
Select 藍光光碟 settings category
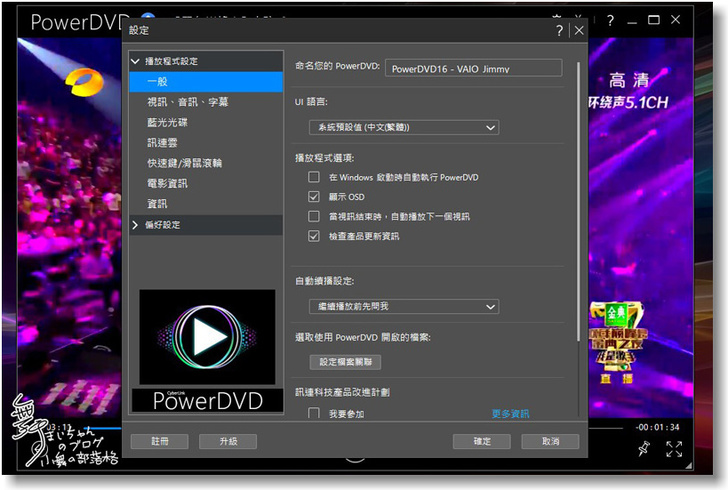click(x=167, y=122)
